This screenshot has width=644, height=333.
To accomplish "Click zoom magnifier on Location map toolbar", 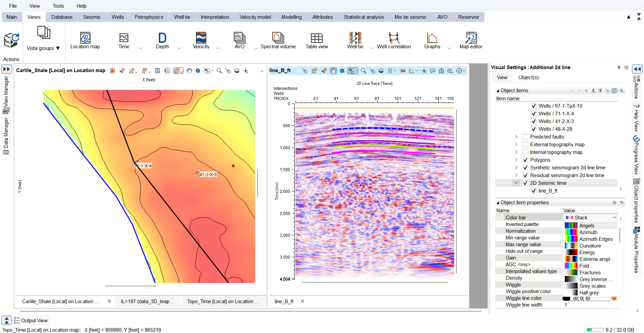I will pyautogui.click(x=219, y=71).
